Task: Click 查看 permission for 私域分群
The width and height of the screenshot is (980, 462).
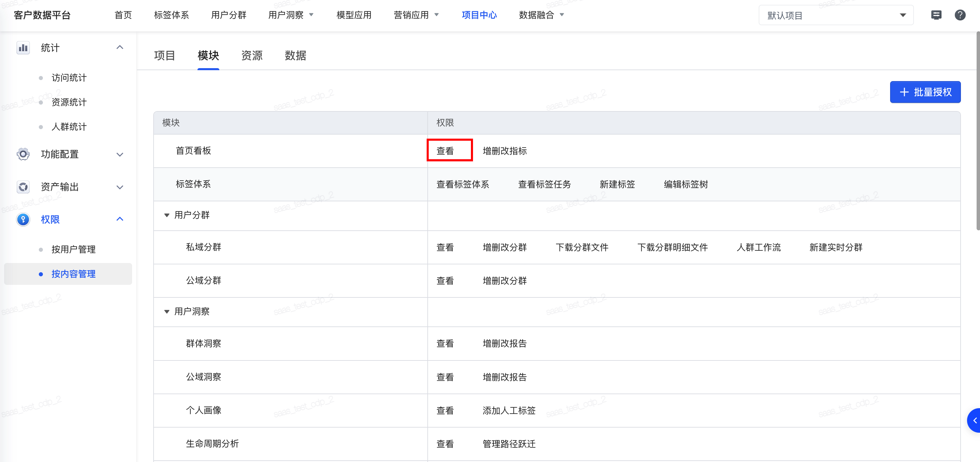Action: point(445,247)
